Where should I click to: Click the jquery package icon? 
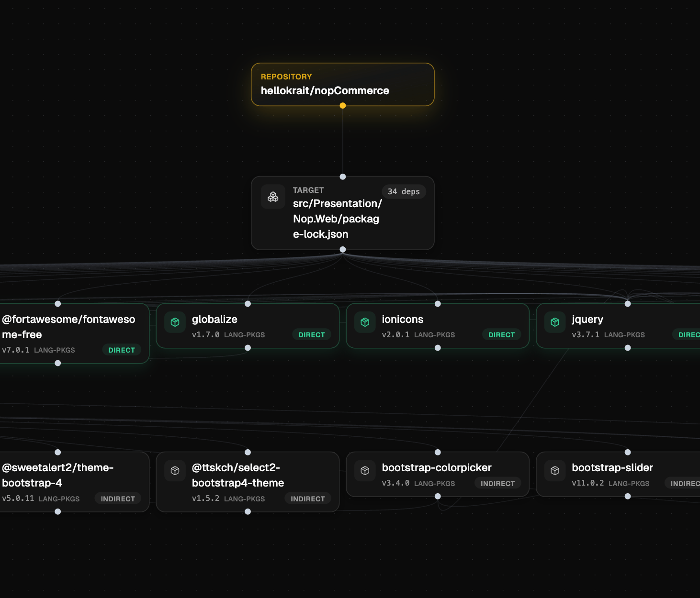(x=555, y=322)
